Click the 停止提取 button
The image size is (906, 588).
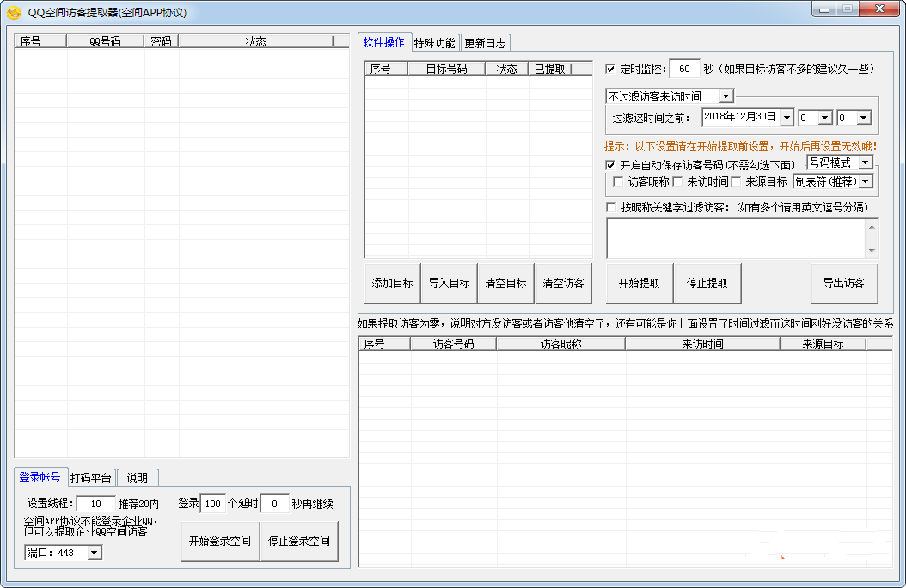point(707,283)
